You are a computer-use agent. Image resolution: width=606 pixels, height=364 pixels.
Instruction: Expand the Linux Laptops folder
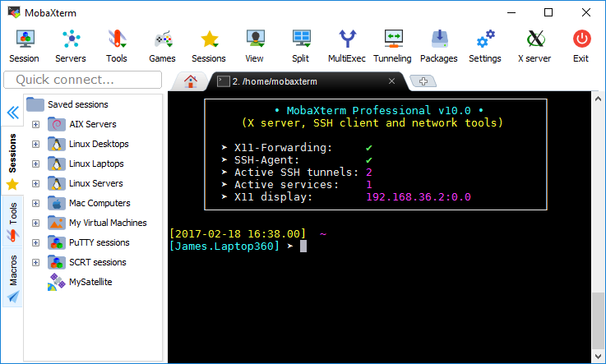click(x=35, y=164)
